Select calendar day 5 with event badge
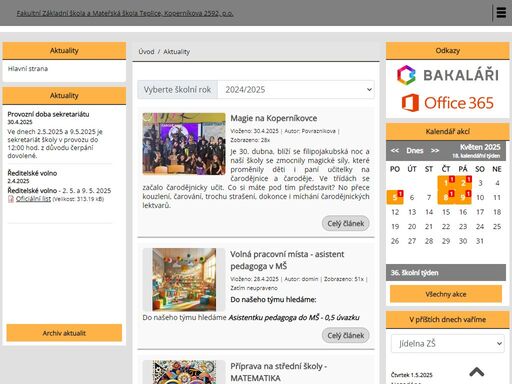This screenshot has height=384, width=512. point(395,197)
